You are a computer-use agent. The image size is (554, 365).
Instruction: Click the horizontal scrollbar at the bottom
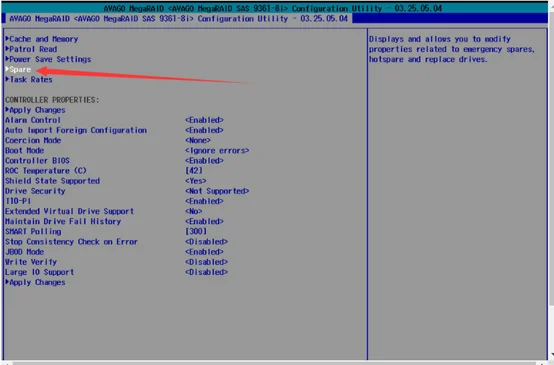[276, 363]
